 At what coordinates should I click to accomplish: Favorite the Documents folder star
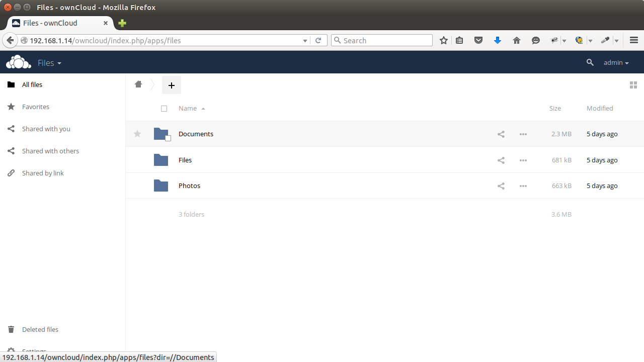tap(137, 134)
